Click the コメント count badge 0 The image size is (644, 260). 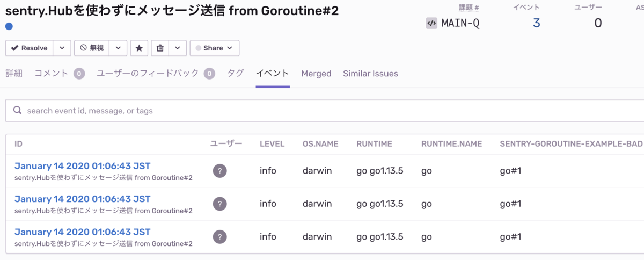click(79, 74)
